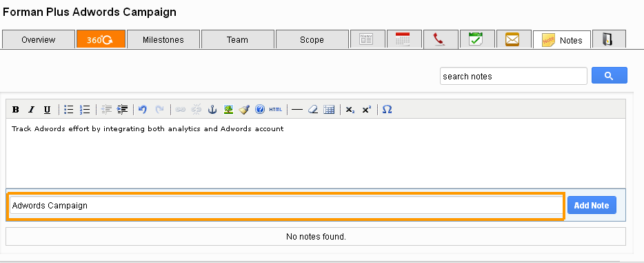The width and height of the screenshot is (644, 263).
Task: Go to the Team tab
Action: pyautogui.click(x=237, y=39)
